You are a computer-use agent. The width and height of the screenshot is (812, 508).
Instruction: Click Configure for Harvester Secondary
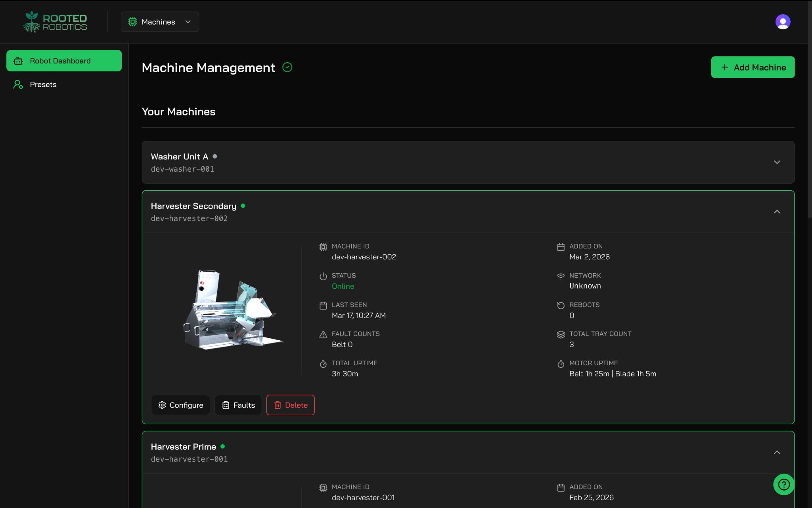[x=180, y=405]
